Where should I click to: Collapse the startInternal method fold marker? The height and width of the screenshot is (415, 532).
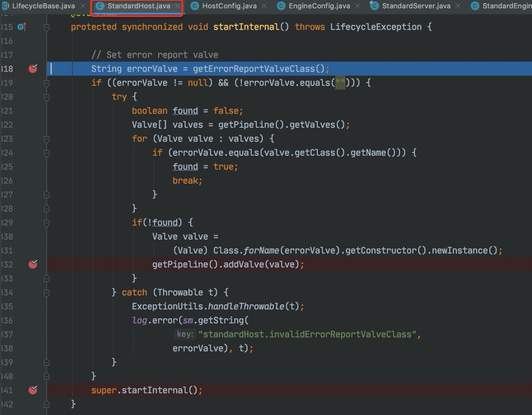46,28
